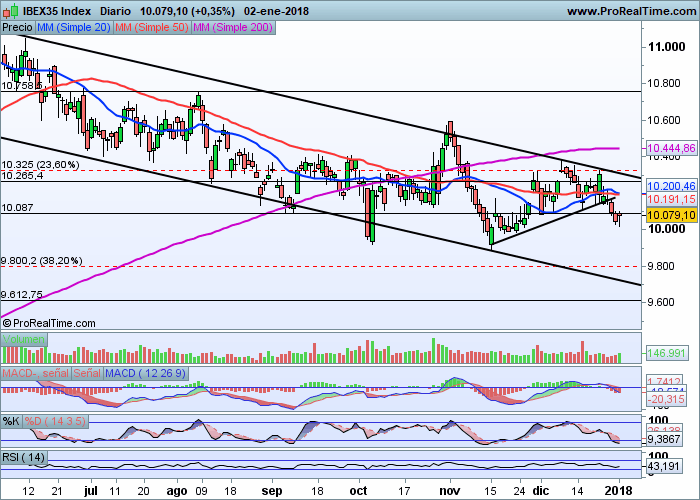
Task: Click the 10.600 price axis label
Action: pos(664,120)
